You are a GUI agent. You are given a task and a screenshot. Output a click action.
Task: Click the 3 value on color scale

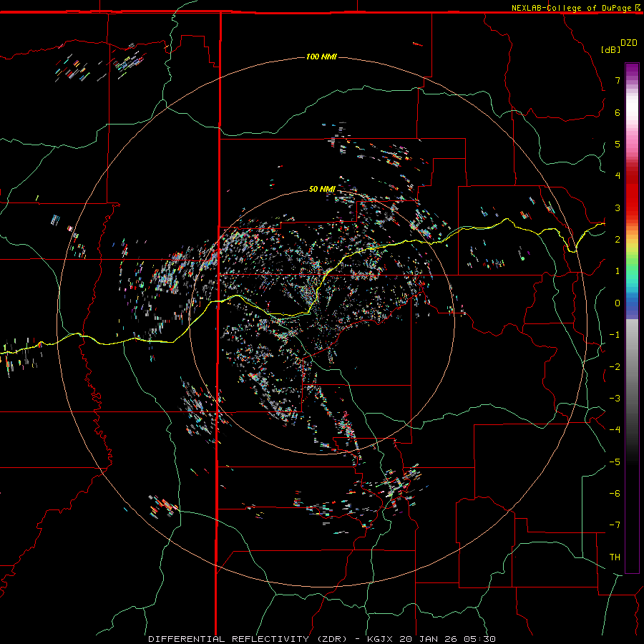pos(618,208)
